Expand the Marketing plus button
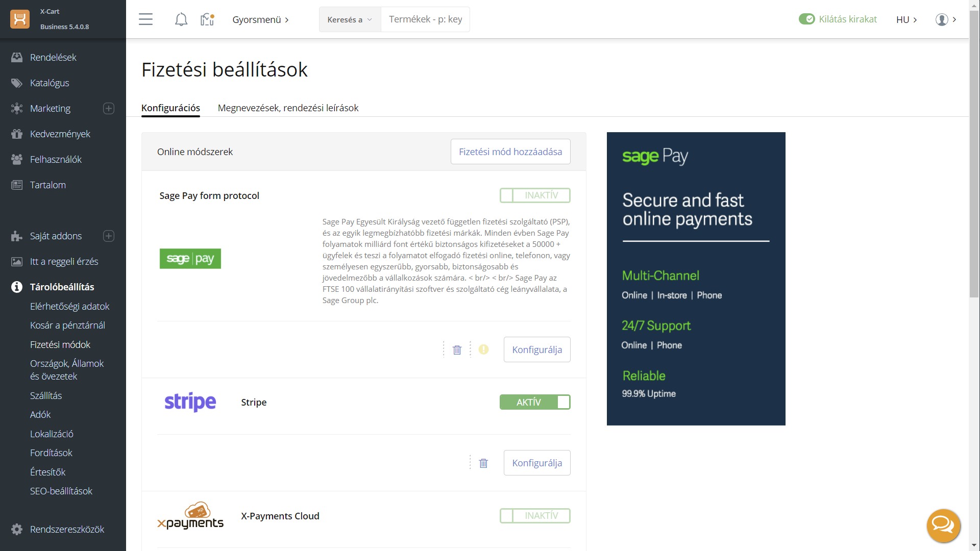The height and width of the screenshot is (551, 980). tap(109, 108)
